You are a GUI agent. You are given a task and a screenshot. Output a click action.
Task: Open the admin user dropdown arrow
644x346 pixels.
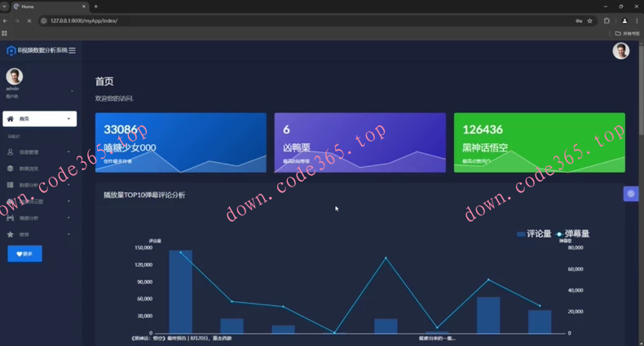coord(72,90)
